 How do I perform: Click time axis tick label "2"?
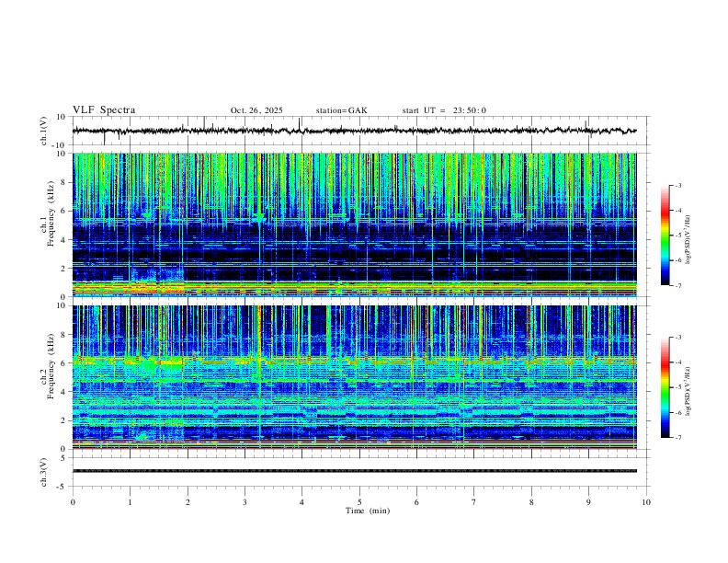pyautogui.click(x=188, y=502)
